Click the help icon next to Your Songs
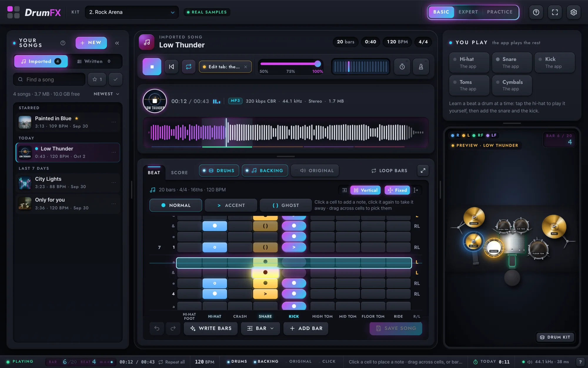 coord(63,43)
